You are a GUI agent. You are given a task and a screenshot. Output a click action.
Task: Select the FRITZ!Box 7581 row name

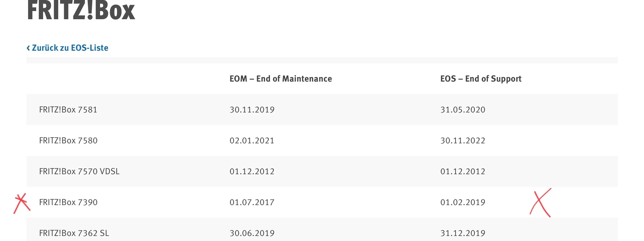click(x=68, y=110)
